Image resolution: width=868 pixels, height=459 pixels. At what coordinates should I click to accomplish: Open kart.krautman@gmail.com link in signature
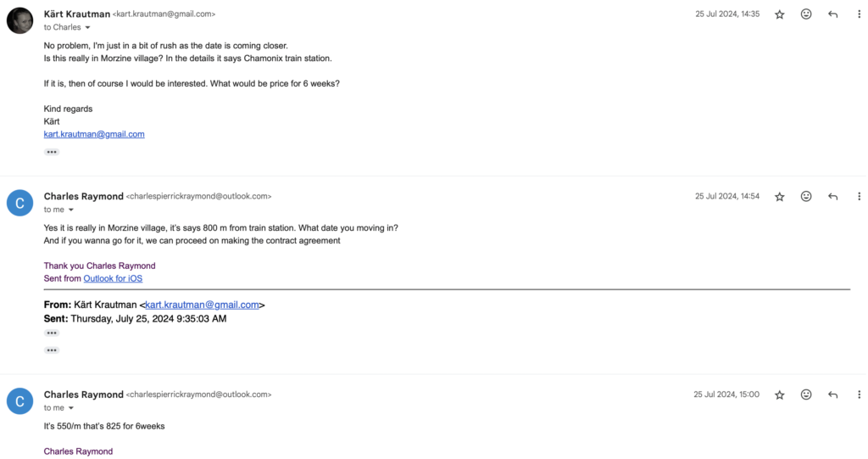[x=94, y=134]
